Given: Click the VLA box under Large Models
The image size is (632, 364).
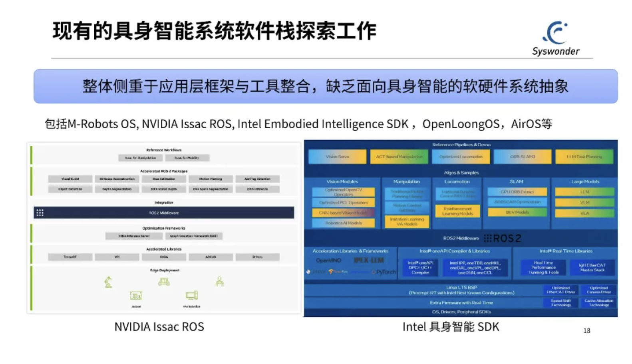Looking at the screenshot, I should [584, 213].
